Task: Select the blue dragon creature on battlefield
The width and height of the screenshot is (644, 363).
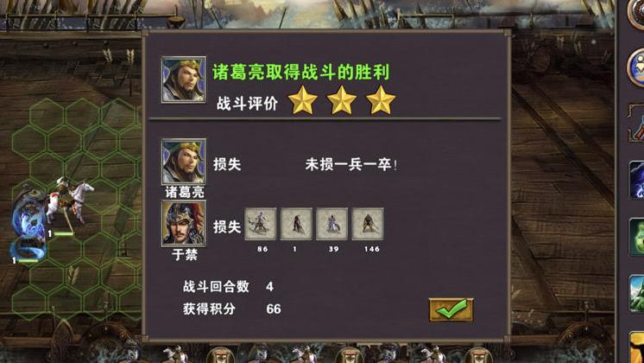Action: pyautogui.click(x=28, y=224)
